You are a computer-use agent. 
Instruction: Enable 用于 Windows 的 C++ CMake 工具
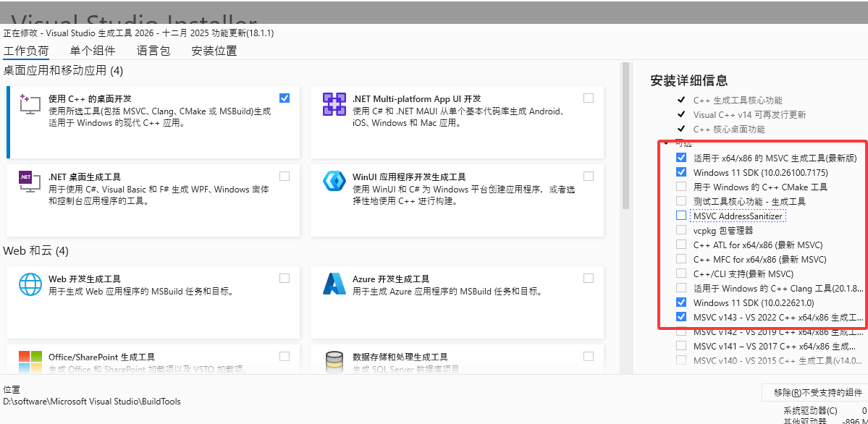pos(681,187)
